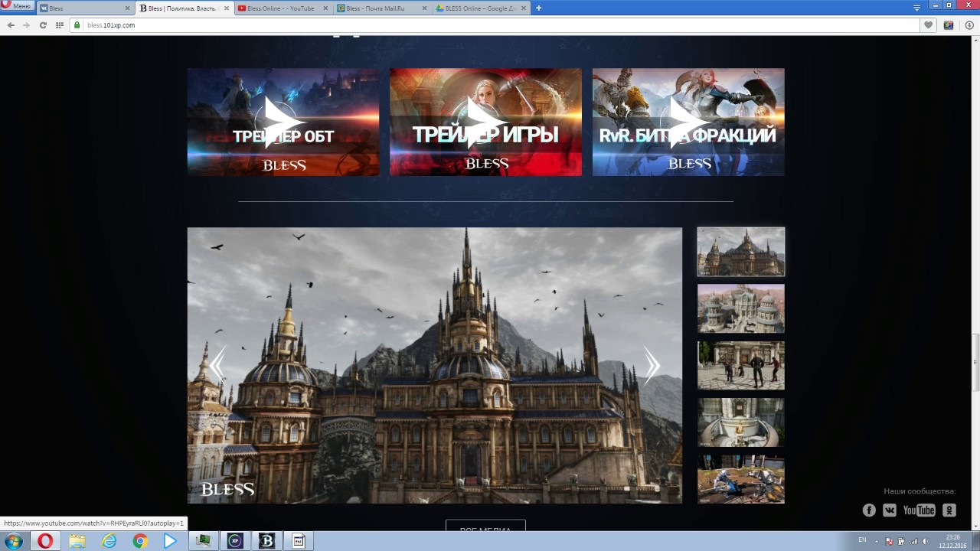Show hidden tray icons arrow

pyautogui.click(x=877, y=541)
